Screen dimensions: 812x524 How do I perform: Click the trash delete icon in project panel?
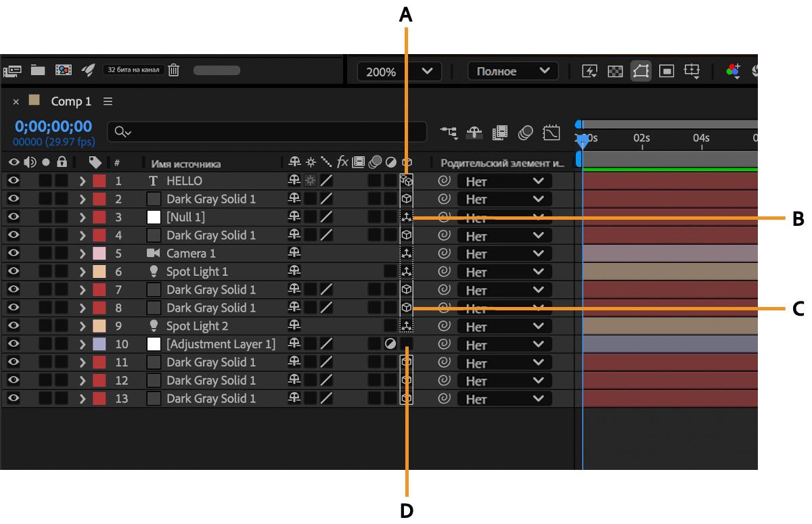(x=174, y=70)
